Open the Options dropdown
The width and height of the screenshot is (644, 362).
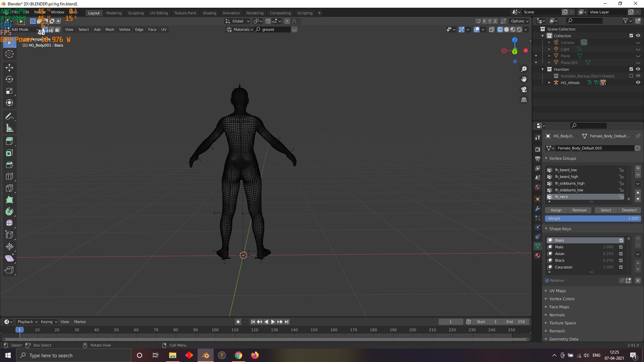coord(519,21)
